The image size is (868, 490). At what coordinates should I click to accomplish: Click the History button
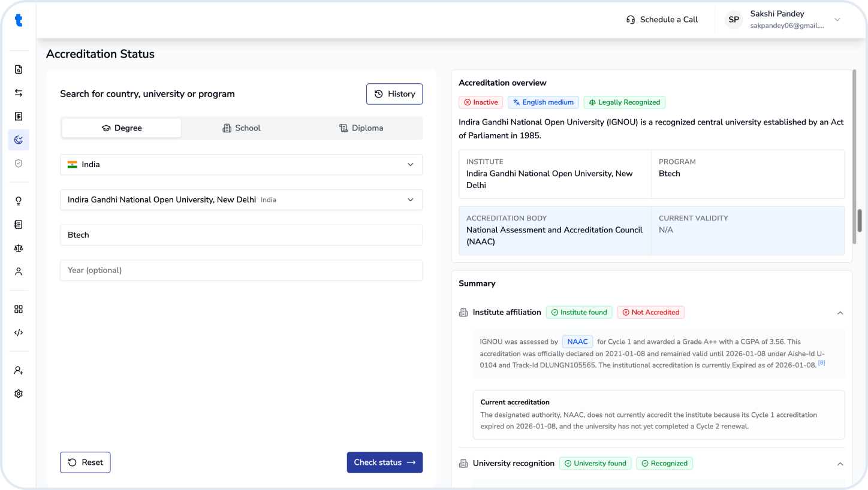pos(394,94)
